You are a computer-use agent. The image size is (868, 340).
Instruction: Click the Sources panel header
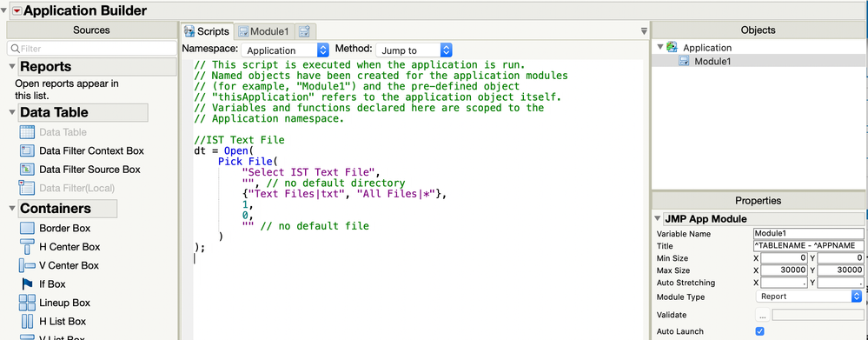tap(91, 30)
